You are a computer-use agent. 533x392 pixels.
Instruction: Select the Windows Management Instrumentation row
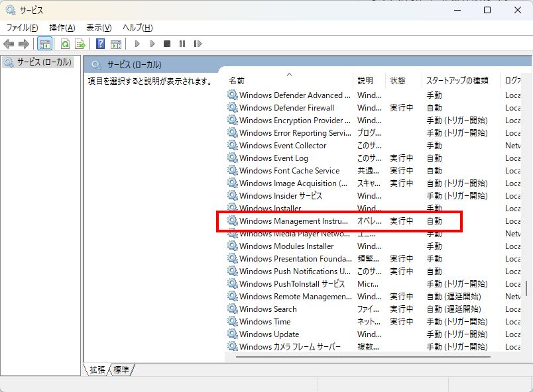click(373, 221)
